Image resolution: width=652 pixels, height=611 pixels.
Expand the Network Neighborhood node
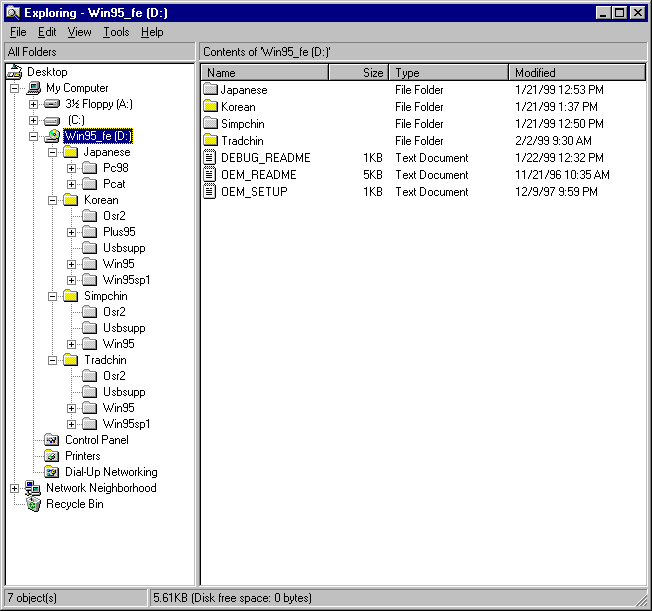15,489
